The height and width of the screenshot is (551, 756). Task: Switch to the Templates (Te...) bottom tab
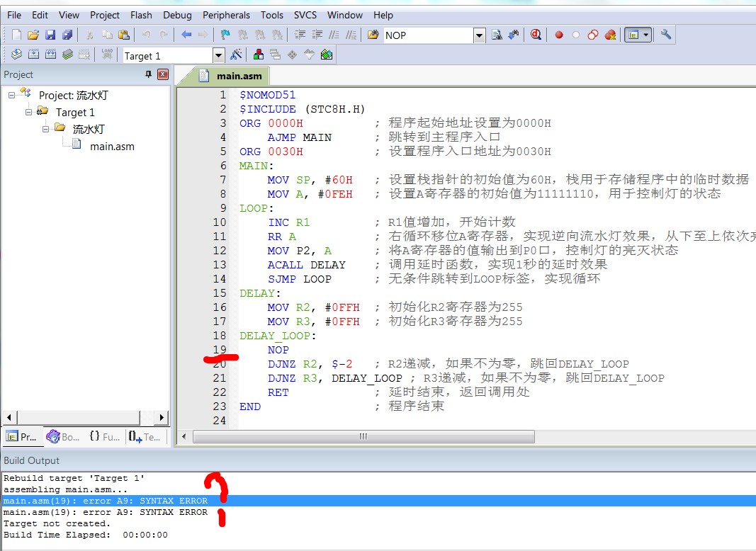point(145,437)
